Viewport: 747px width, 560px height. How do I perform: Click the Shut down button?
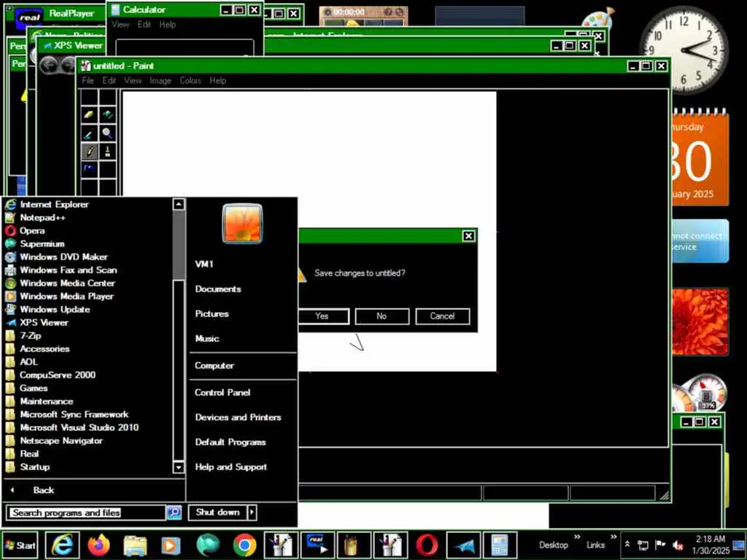tap(218, 513)
